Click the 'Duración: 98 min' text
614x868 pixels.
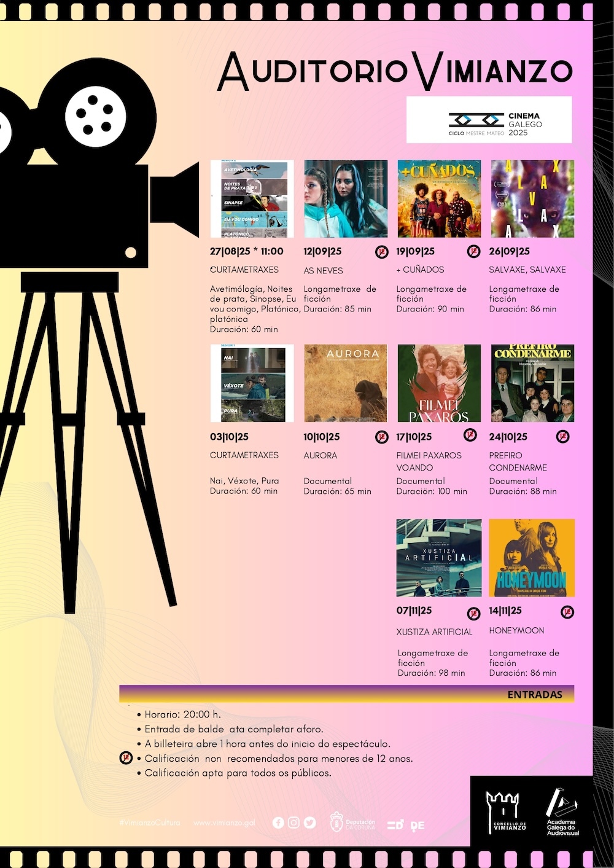(431, 673)
